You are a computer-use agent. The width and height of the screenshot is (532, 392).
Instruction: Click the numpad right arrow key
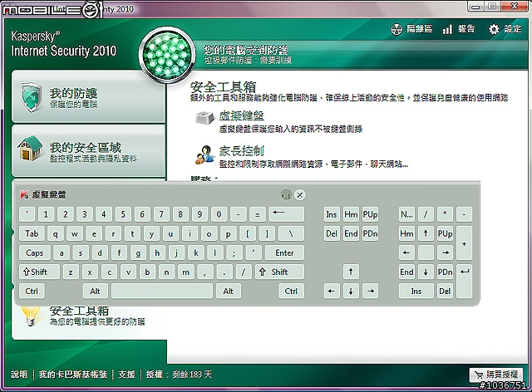pyautogui.click(x=445, y=252)
